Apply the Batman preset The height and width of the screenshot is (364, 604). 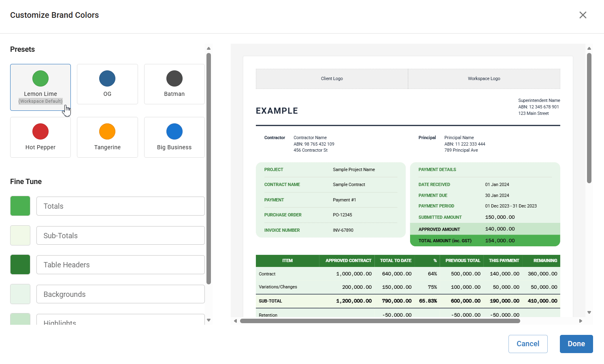pyautogui.click(x=174, y=84)
